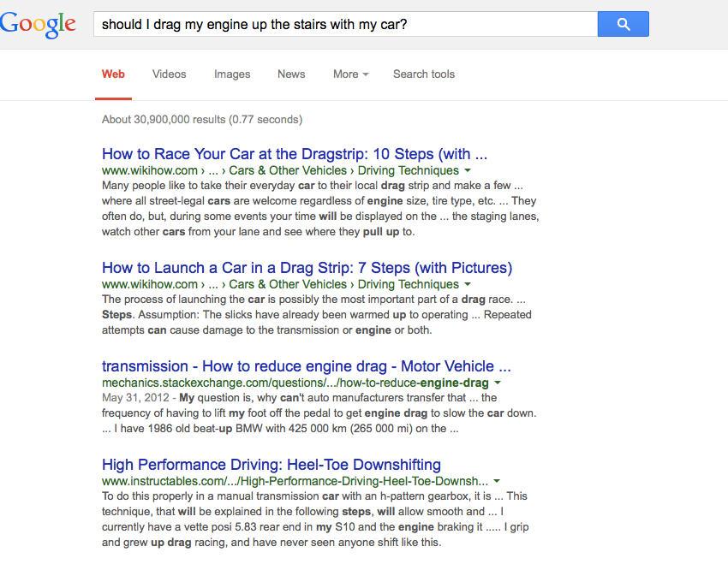The height and width of the screenshot is (564, 728).
Task: Open the News tab
Action: click(x=291, y=74)
